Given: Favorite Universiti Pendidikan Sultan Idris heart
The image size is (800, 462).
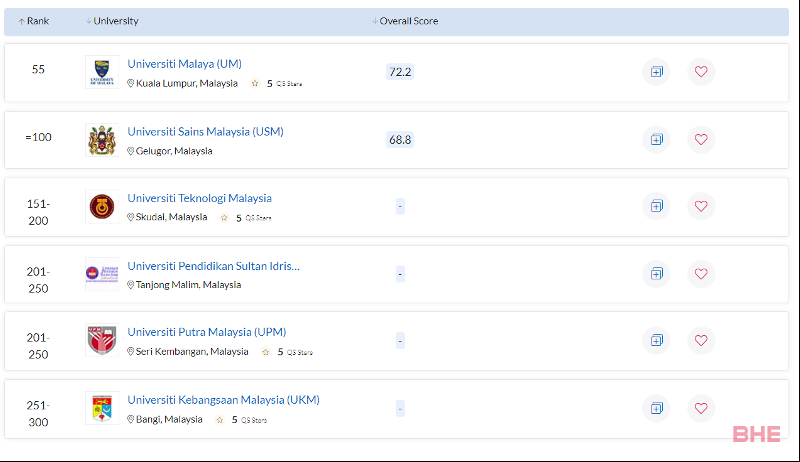Looking at the screenshot, I should [701, 274].
